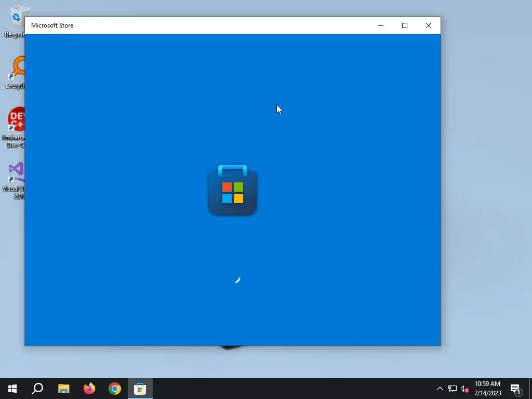Launch File Explorer from the taskbar
The width and height of the screenshot is (532, 399).
(x=63, y=389)
